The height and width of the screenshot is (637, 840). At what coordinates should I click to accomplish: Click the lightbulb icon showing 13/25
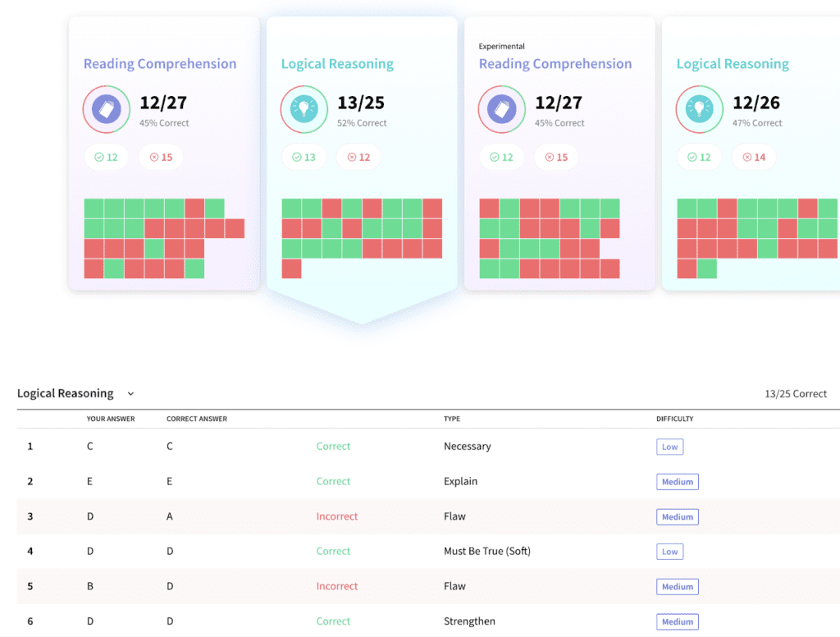pos(304,108)
